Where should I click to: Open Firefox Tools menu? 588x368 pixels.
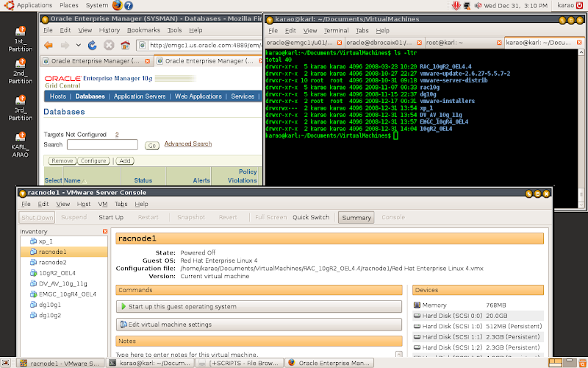174,30
